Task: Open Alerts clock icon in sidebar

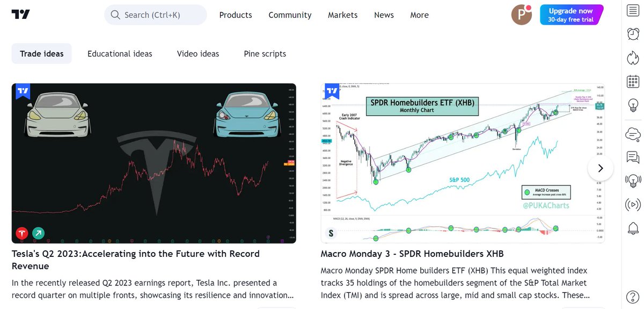Action: [x=633, y=34]
